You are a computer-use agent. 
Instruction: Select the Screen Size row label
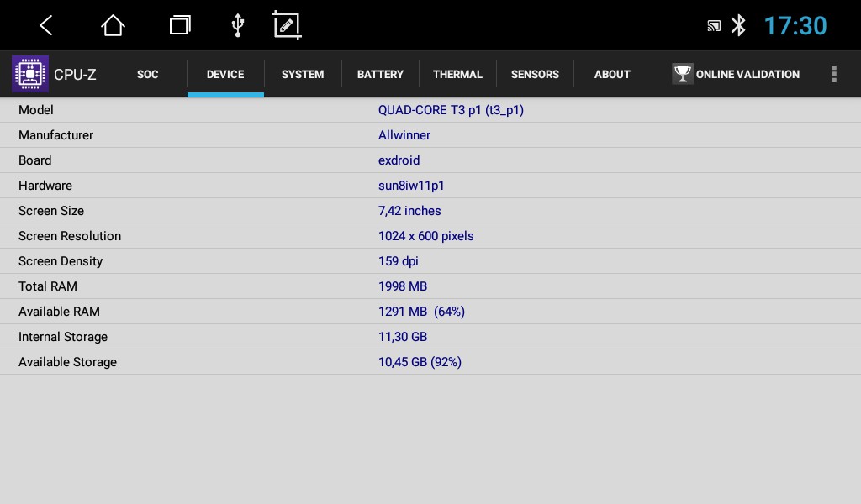click(51, 211)
